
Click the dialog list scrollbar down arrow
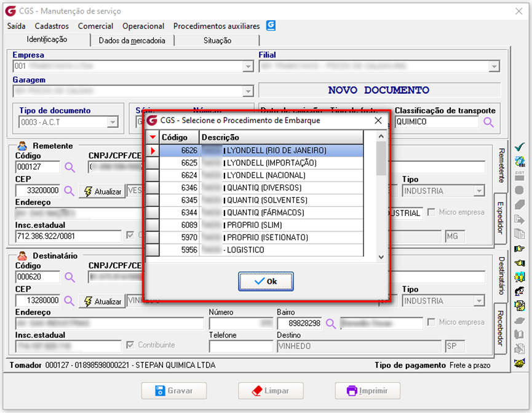[381, 257]
